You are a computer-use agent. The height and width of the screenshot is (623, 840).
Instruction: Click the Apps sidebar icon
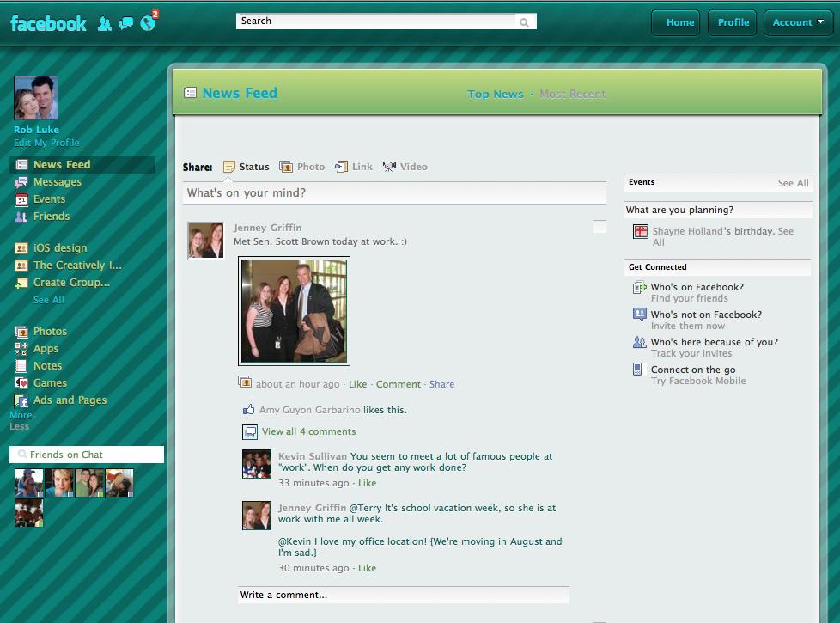coord(21,349)
